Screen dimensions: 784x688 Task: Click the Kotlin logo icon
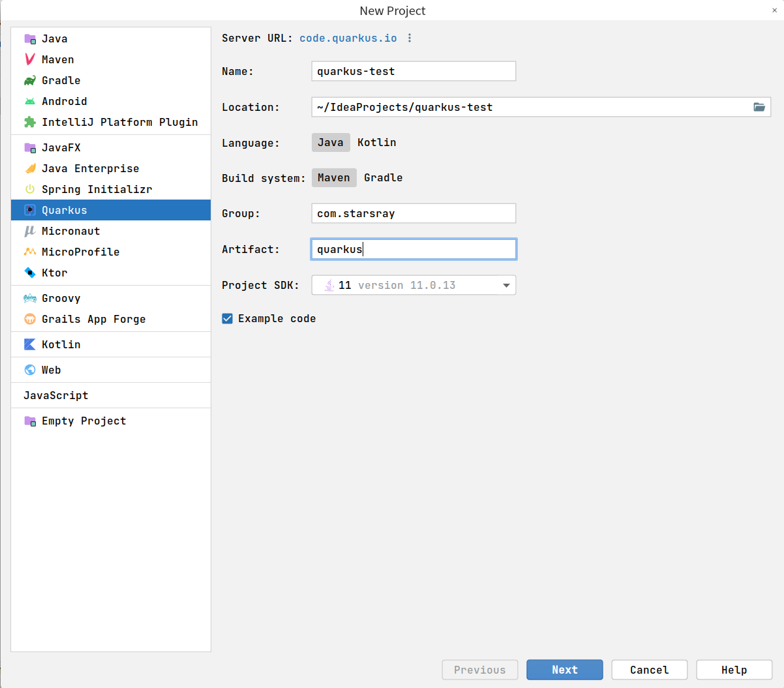pyautogui.click(x=30, y=344)
